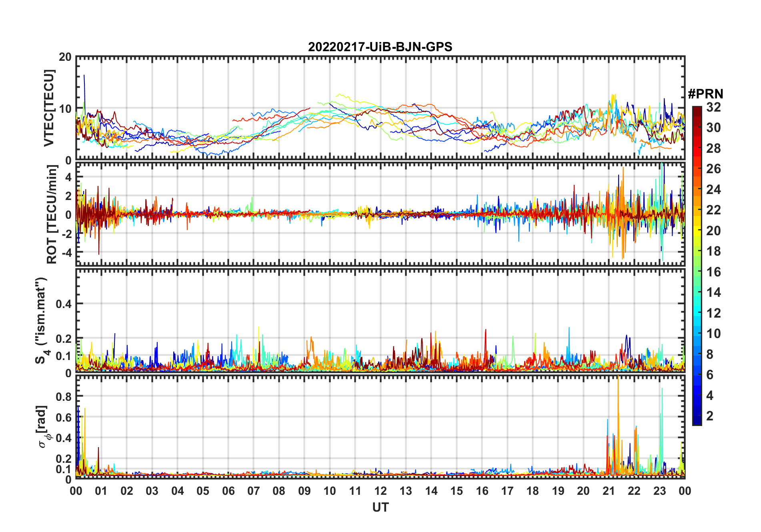Click VTEC y-axis tick label 10
761x532 pixels.
65,109
